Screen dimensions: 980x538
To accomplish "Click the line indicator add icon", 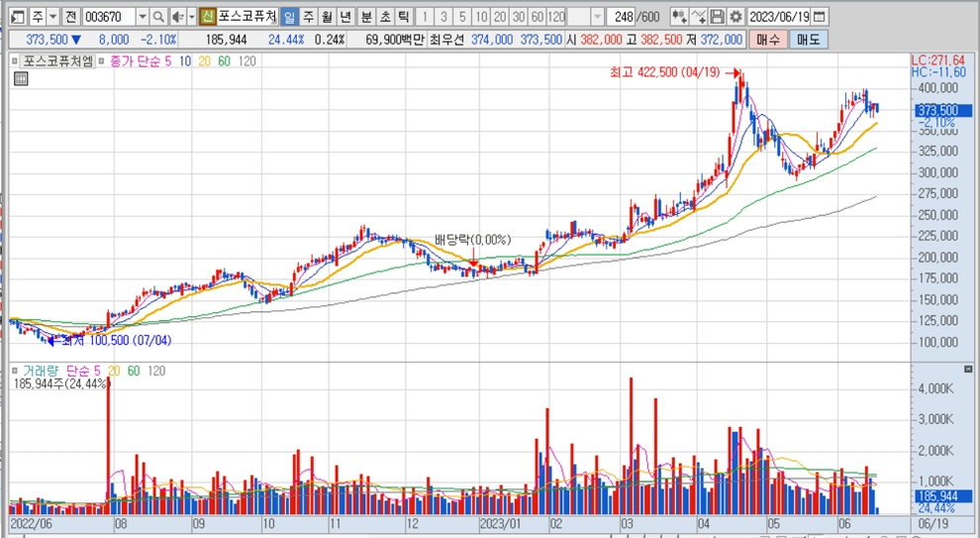I will (699, 17).
